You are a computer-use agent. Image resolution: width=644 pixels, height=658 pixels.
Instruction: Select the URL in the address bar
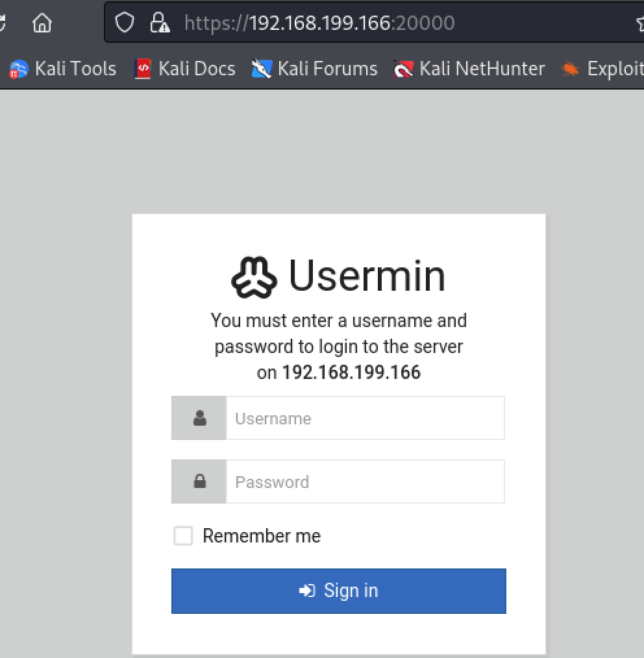[319, 23]
